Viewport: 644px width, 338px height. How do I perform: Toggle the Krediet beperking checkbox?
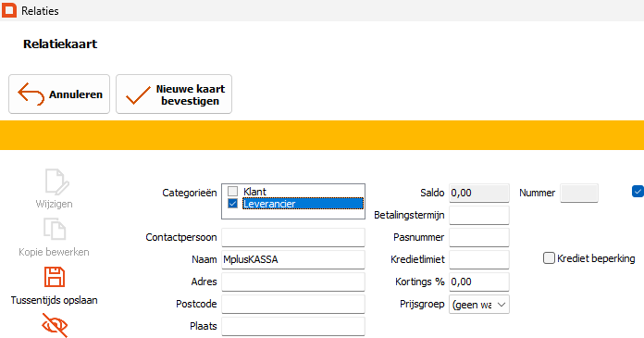point(549,258)
